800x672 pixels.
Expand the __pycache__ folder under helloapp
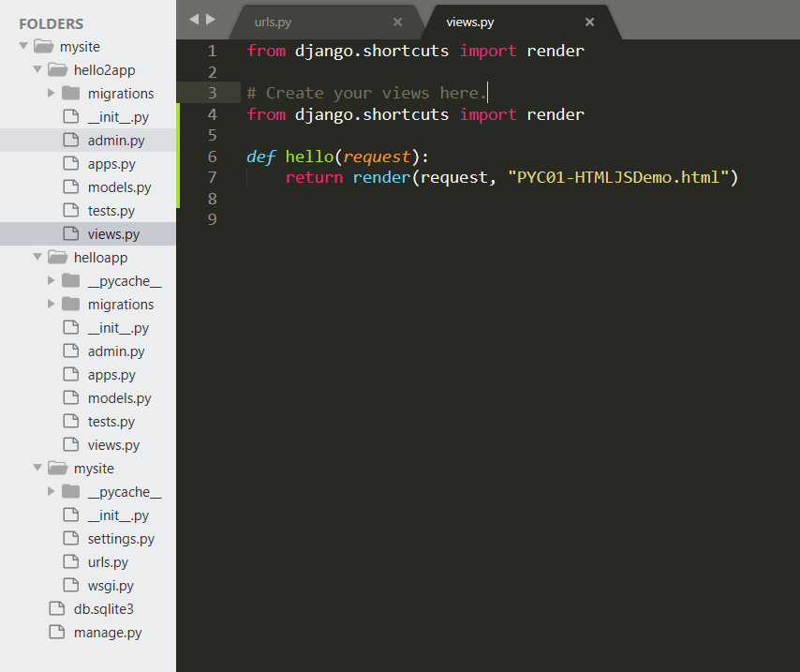52,280
